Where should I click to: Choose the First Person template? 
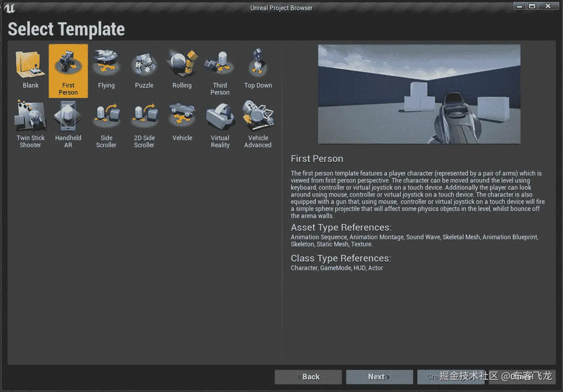pyautogui.click(x=68, y=71)
